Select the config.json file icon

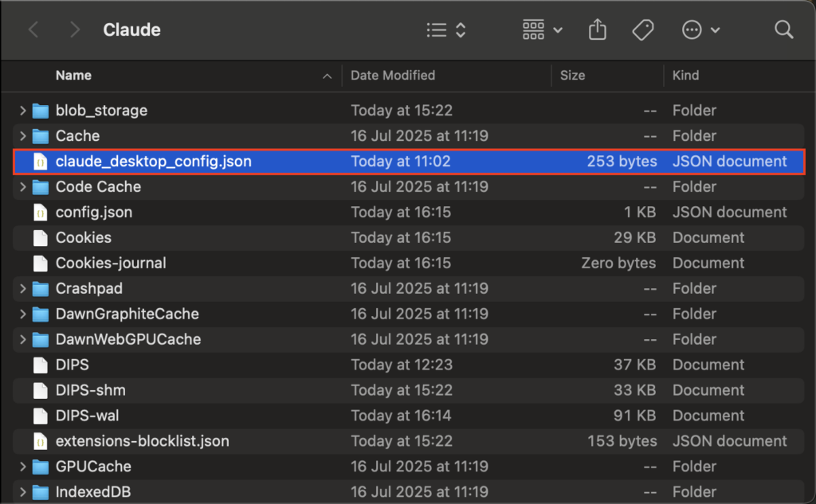coord(40,213)
